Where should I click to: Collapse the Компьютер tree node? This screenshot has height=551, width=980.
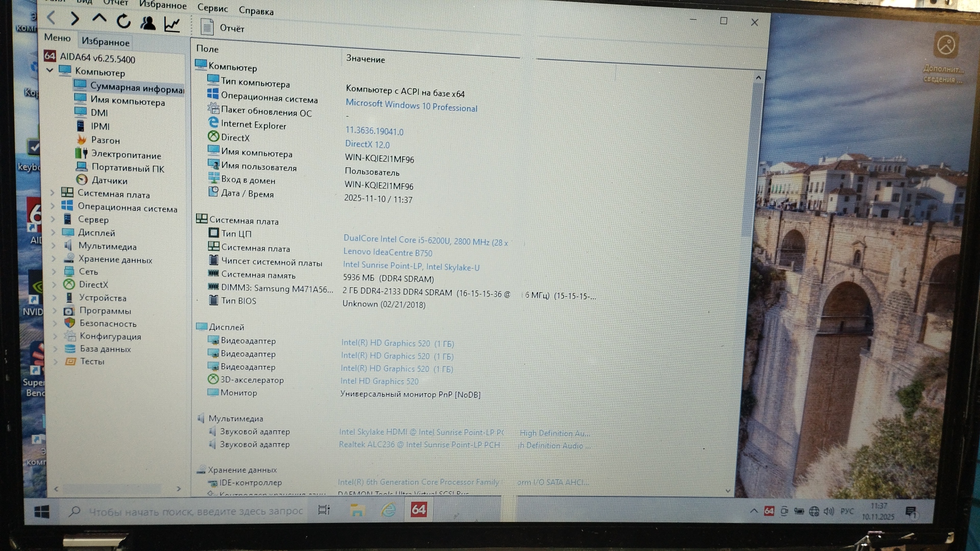(x=50, y=70)
